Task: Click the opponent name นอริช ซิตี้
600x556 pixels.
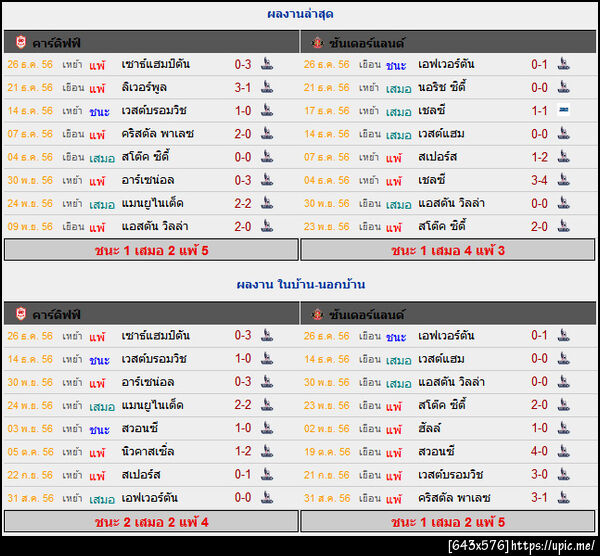Action: tap(442, 87)
